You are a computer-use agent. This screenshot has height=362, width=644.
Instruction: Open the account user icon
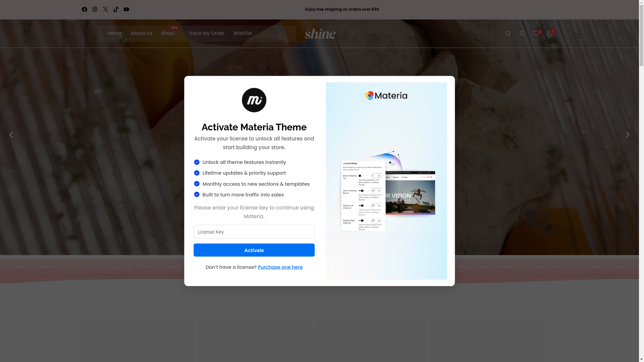point(522,34)
